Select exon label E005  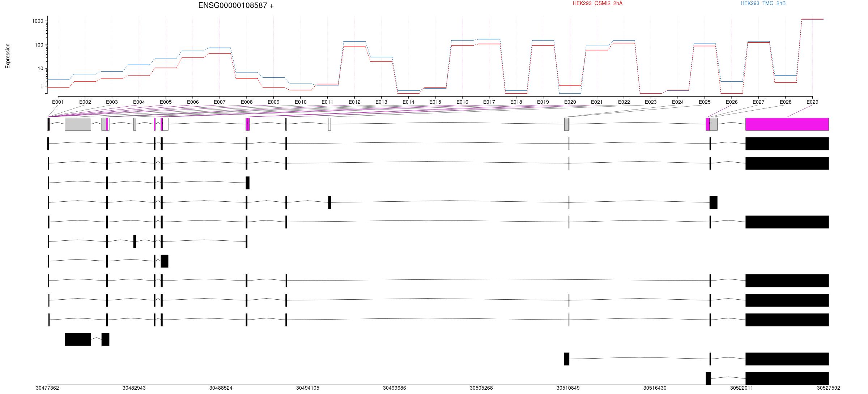[x=166, y=102]
